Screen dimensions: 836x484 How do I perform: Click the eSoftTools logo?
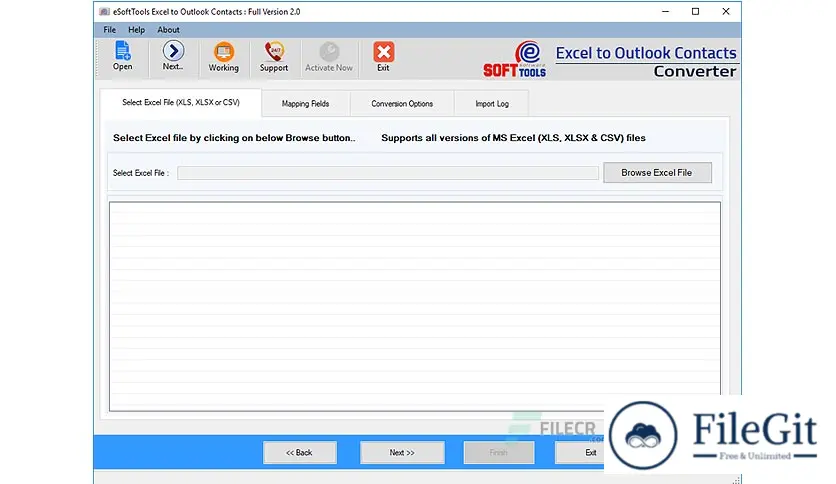515,60
